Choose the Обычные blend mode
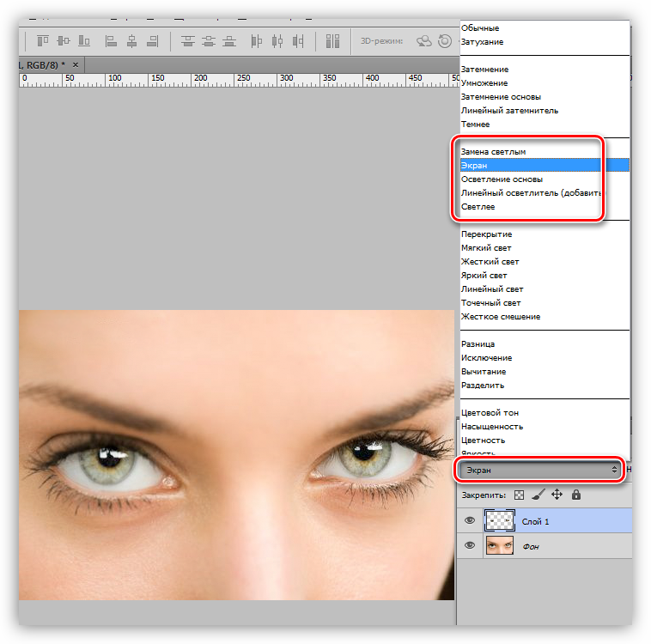Screen dimensions: 651x644 [480, 27]
